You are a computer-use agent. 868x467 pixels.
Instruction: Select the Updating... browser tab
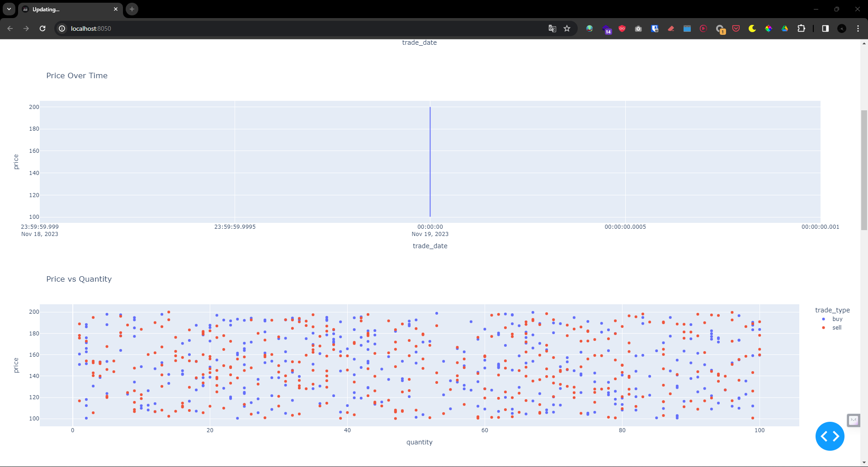(x=70, y=9)
